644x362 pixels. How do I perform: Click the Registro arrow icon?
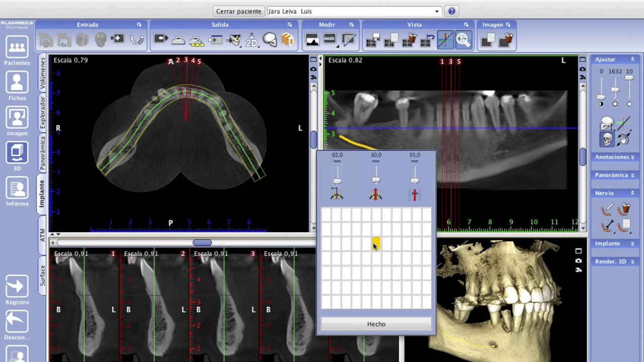pos(17,287)
